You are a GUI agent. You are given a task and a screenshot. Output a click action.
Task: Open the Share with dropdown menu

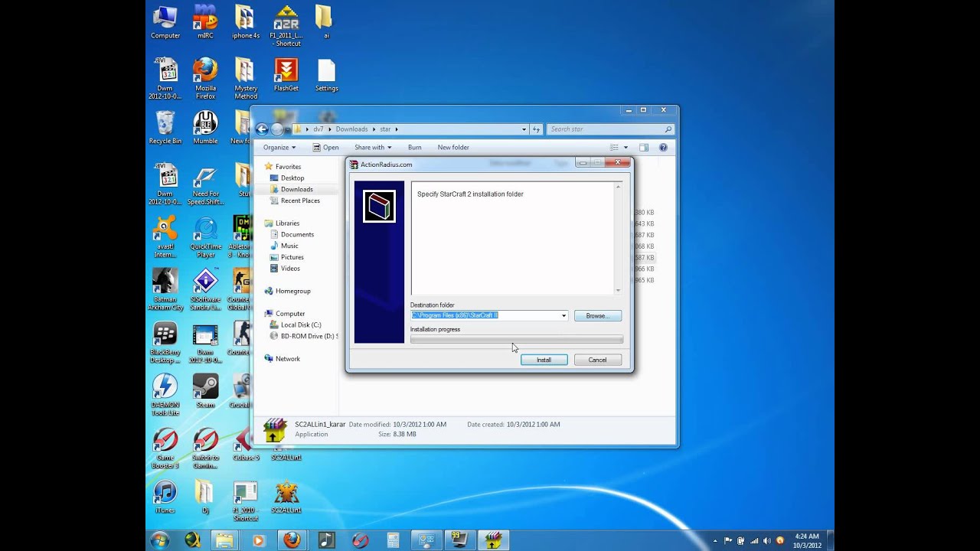(x=373, y=147)
